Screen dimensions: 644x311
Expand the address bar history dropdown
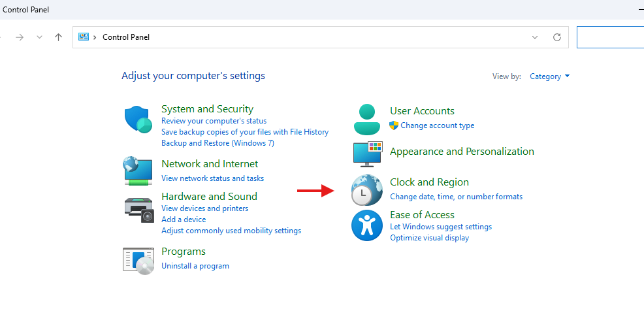pos(536,37)
